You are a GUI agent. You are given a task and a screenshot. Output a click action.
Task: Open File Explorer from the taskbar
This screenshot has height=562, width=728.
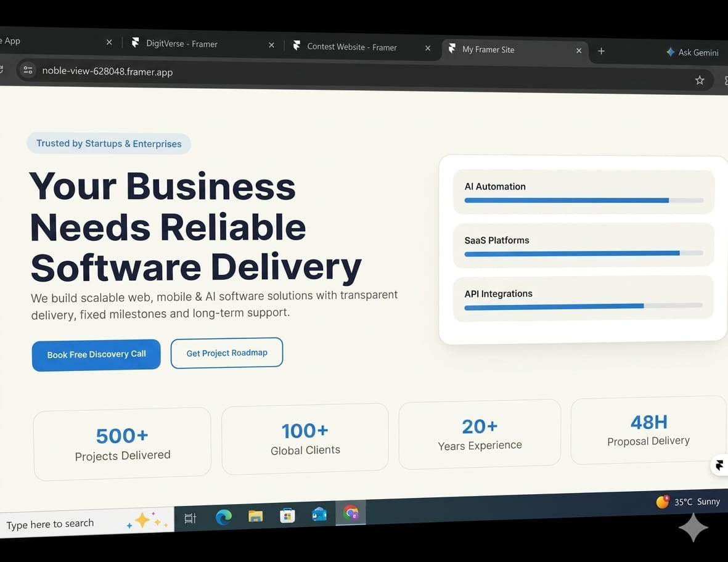[x=255, y=516]
